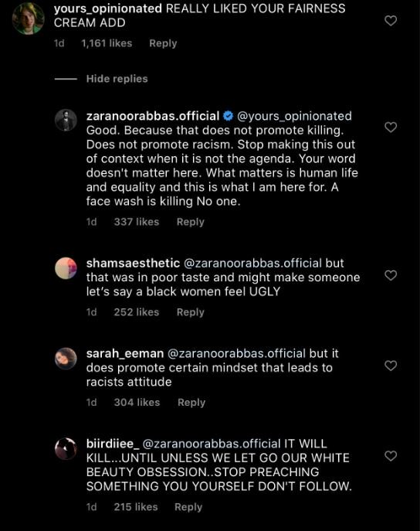Open sarah_eeman profile avatar
This screenshot has height=531, width=420.
[x=66, y=359]
